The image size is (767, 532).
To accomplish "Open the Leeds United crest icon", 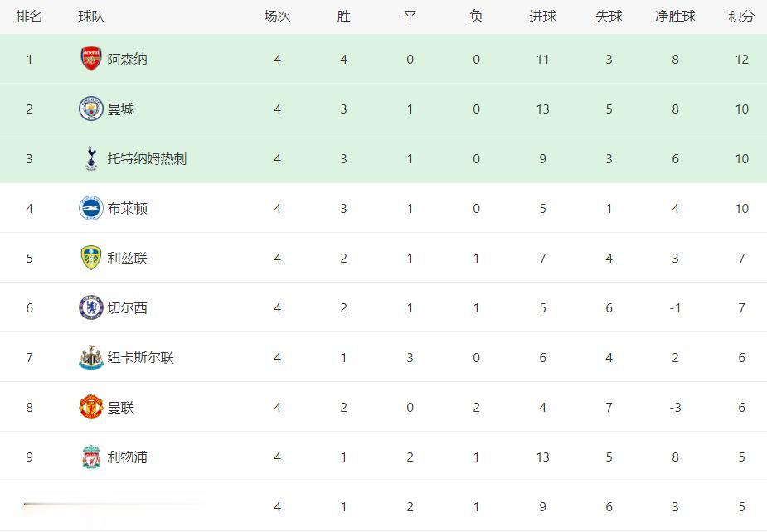I will pyautogui.click(x=91, y=258).
